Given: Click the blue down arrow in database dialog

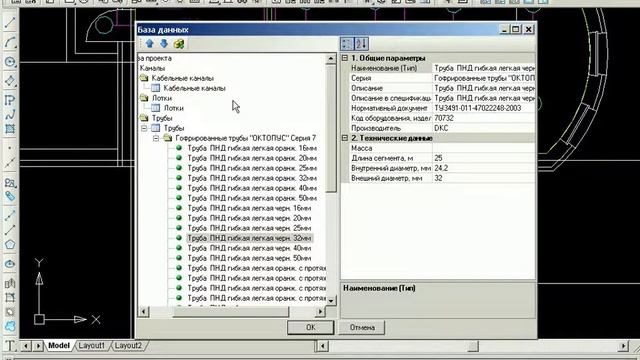Looking at the screenshot, I should pyautogui.click(x=164, y=44).
